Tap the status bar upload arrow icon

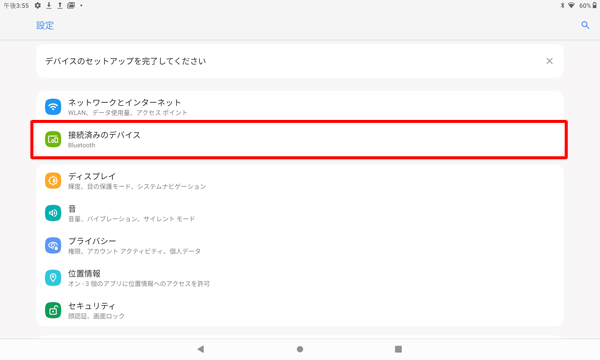coord(60,5)
